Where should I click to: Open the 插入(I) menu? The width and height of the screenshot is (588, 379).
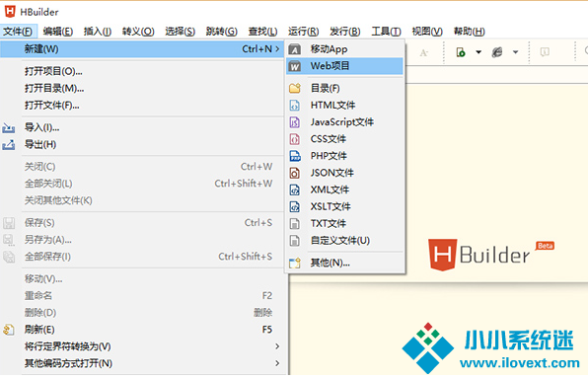(97, 32)
